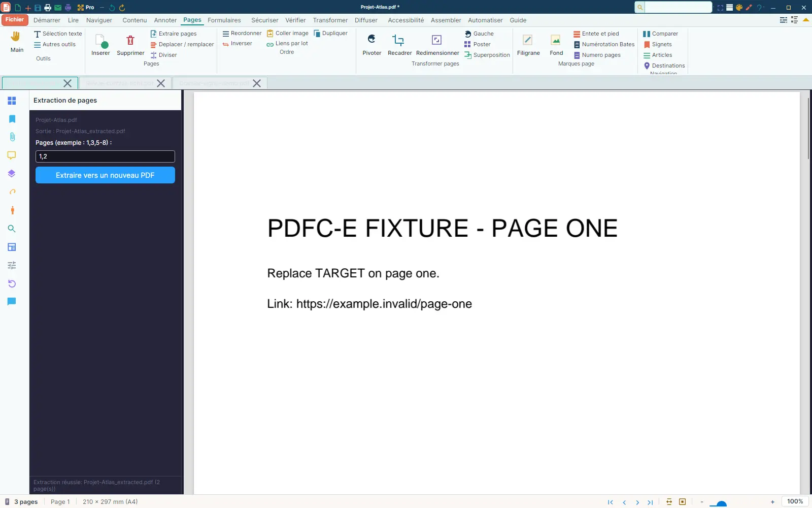
Task: Jump to the last page
Action: 650,502
